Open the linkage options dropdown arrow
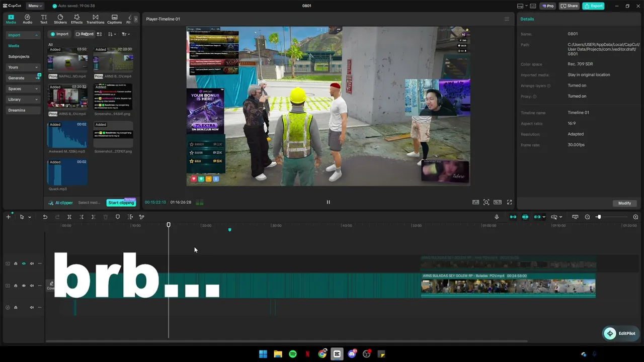The width and height of the screenshot is (644, 362). [544, 217]
